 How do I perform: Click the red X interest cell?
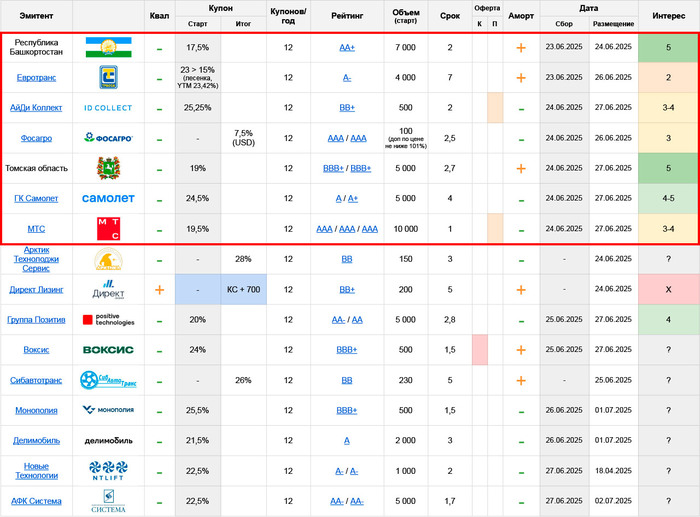tap(668, 290)
